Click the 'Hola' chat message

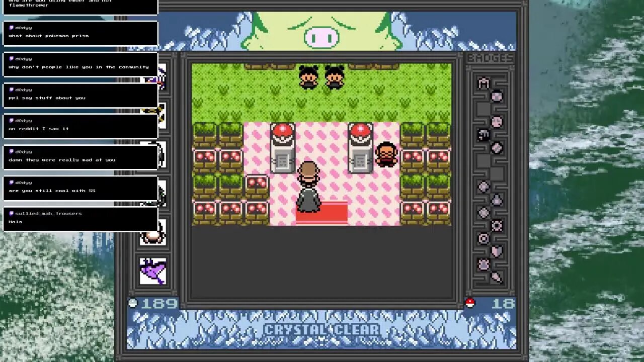(15, 222)
